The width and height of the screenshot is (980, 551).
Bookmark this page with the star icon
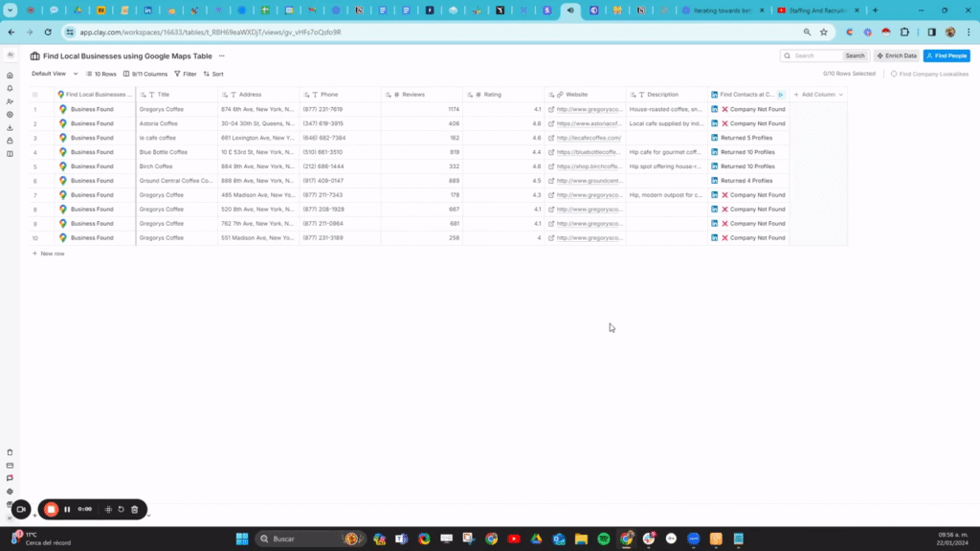click(823, 32)
